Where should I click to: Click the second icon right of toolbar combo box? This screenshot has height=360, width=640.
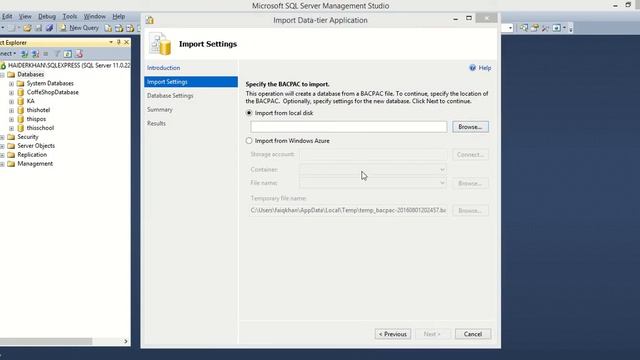click(534, 28)
